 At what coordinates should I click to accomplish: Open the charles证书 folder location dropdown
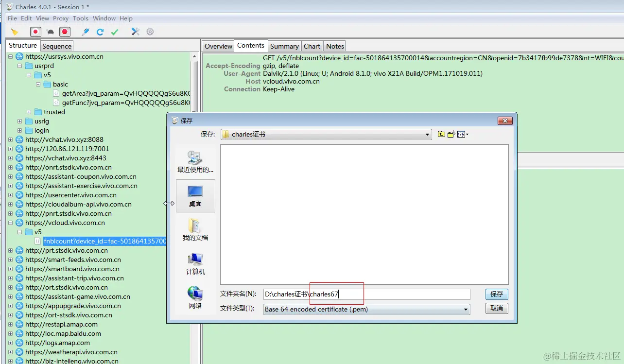326,134
